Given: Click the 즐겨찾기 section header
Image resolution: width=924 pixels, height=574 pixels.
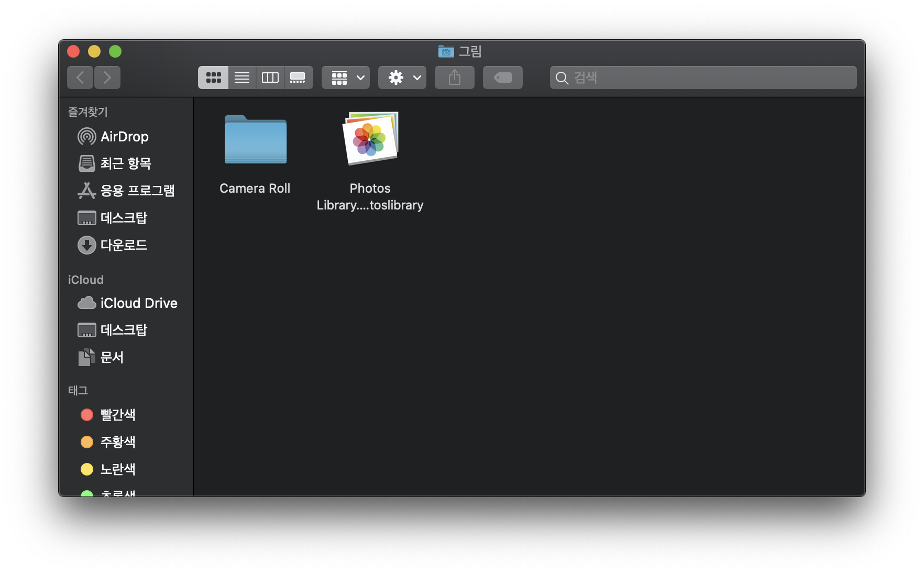Looking at the screenshot, I should (x=88, y=112).
